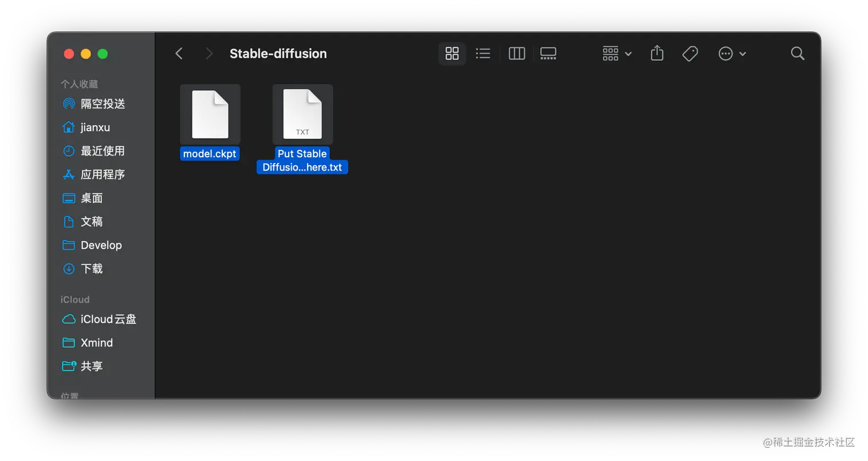Screen dimensions: 868x461
Task: Click the Stable-diffusion window title
Action: (278, 53)
